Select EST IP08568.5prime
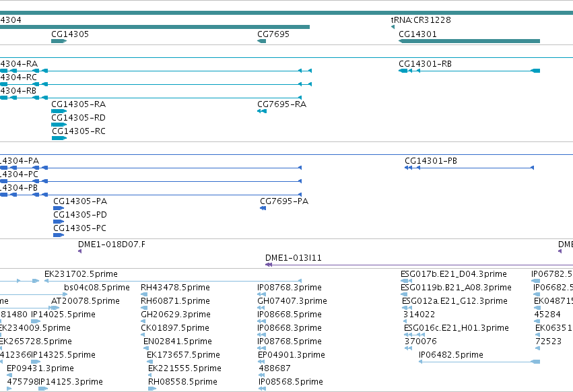The width and height of the screenshot is (573, 392). pos(290,382)
